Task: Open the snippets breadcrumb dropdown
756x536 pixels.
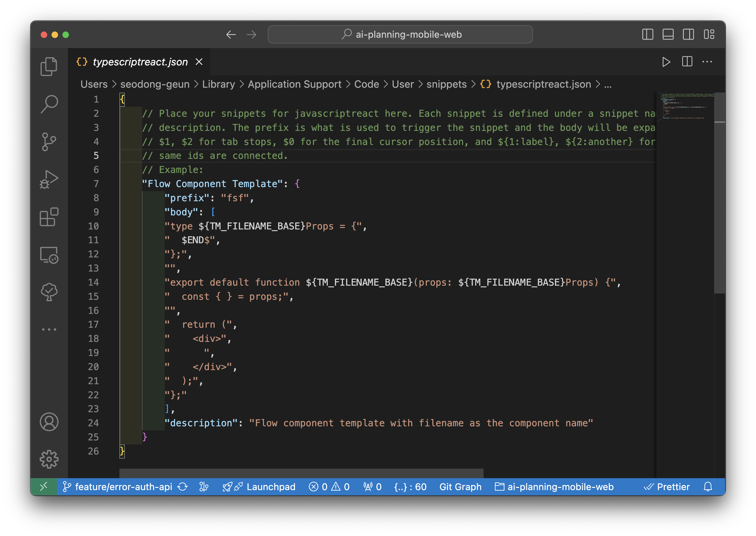Action: (447, 84)
